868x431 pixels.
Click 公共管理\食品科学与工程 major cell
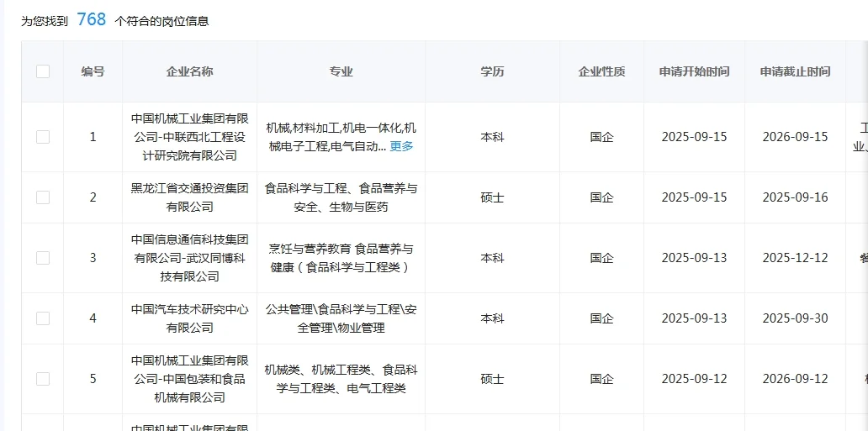[x=341, y=318]
